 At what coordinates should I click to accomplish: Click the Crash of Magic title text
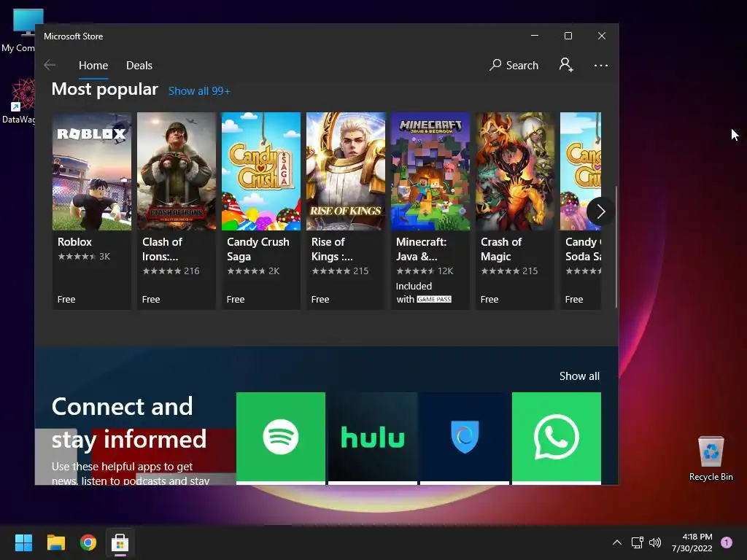click(x=501, y=249)
